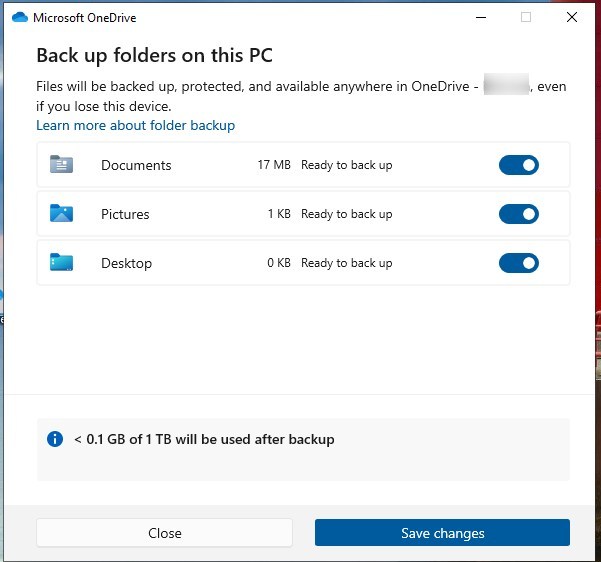Click Documents Ready to back up status
This screenshot has height=562, width=601.
346,165
